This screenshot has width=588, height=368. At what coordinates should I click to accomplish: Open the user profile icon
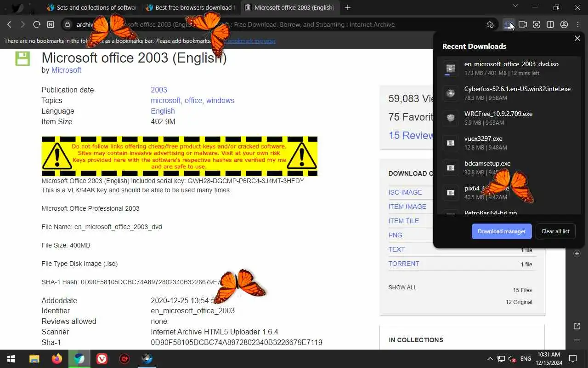pos(564,24)
